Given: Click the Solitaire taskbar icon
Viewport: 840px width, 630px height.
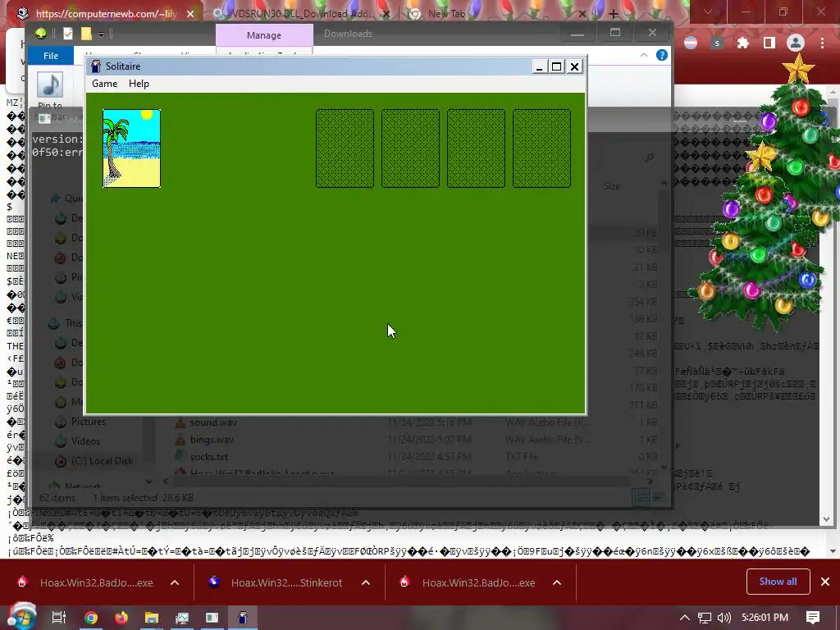Looking at the screenshot, I should coord(243,618).
